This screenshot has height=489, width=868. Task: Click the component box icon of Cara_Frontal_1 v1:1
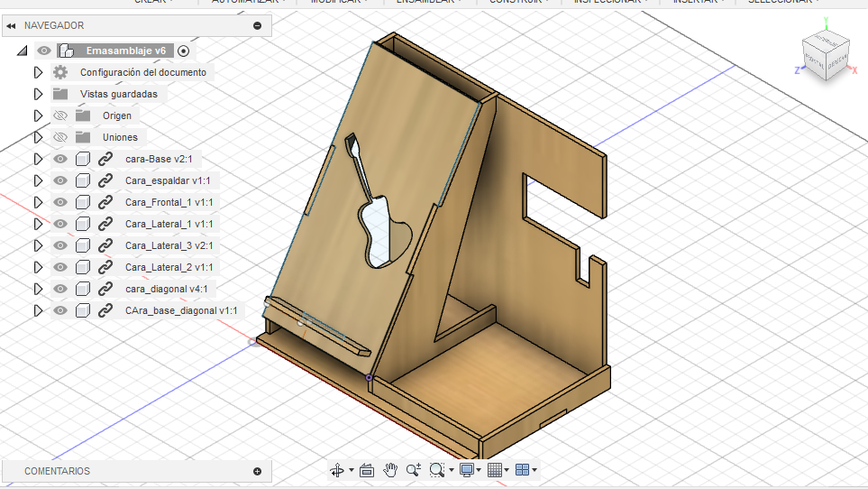[x=83, y=202]
